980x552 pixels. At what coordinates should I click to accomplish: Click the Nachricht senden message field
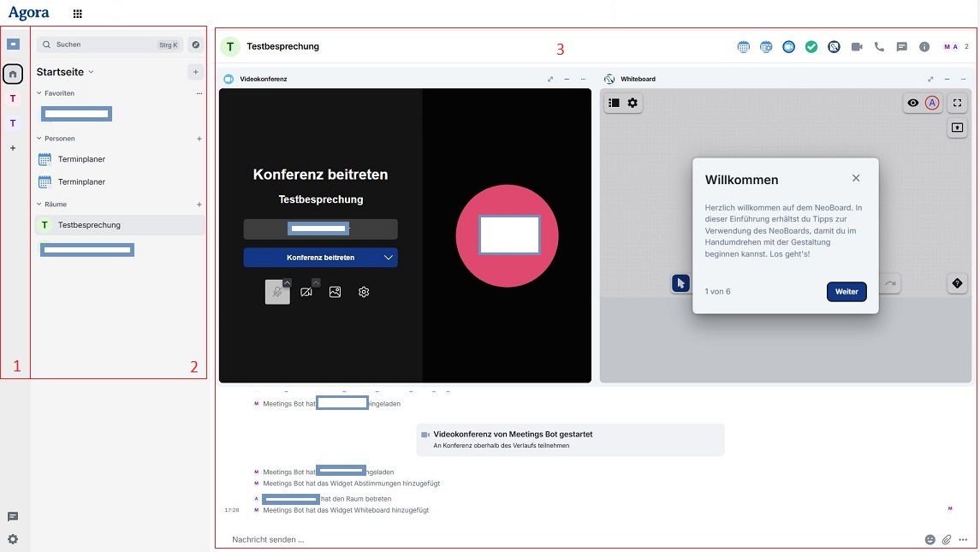pos(573,539)
